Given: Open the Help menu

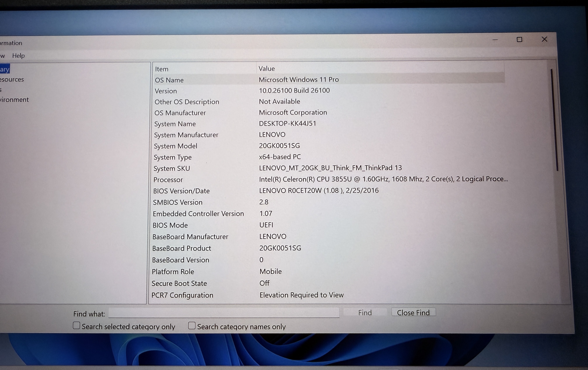Looking at the screenshot, I should tap(18, 56).
